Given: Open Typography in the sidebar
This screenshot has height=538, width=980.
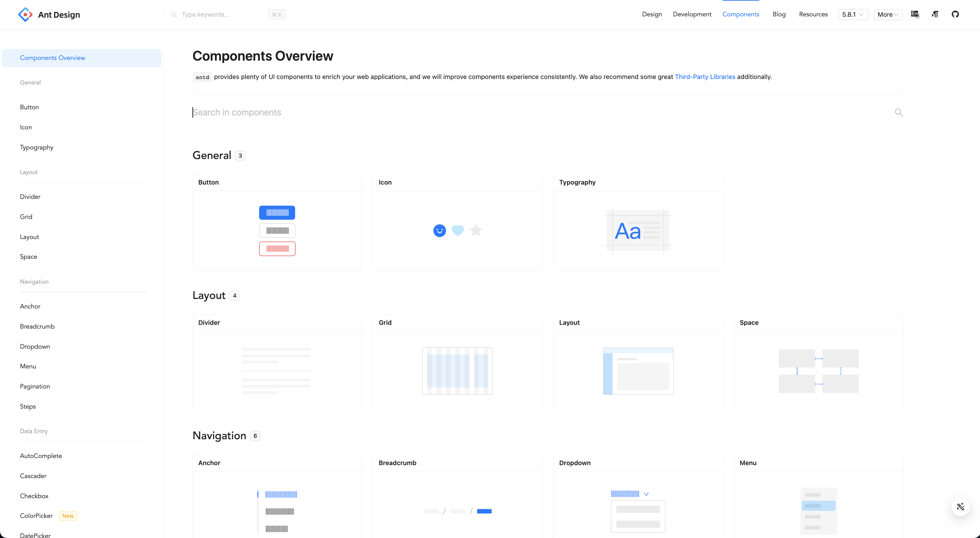Looking at the screenshot, I should (36, 148).
